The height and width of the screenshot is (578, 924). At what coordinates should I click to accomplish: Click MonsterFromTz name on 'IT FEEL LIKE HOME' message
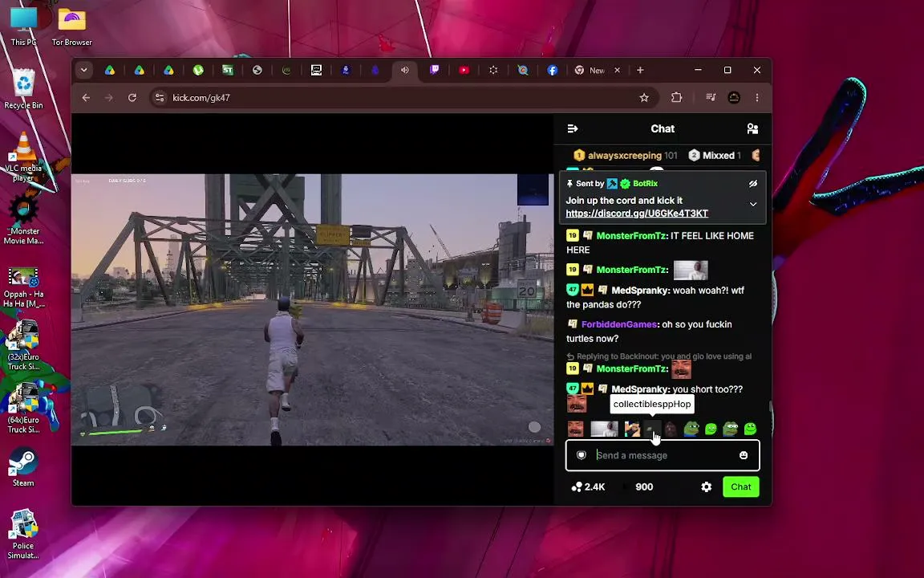[632, 235]
